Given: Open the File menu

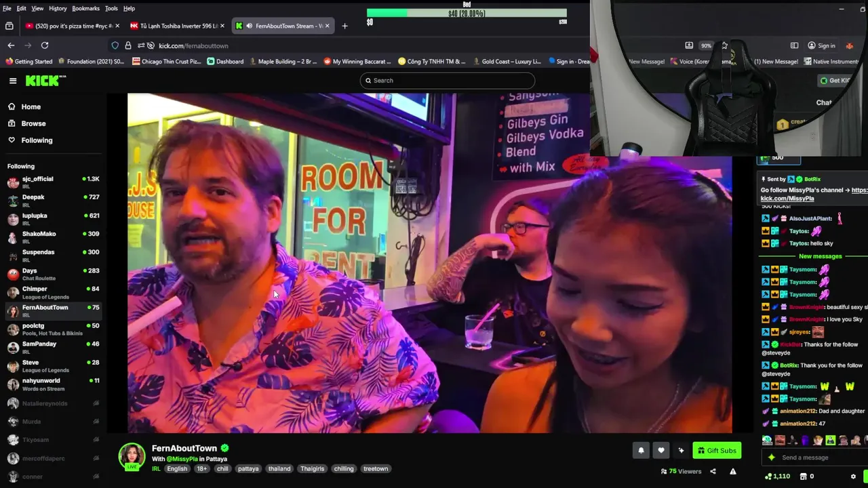Looking at the screenshot, I should 7,8.
